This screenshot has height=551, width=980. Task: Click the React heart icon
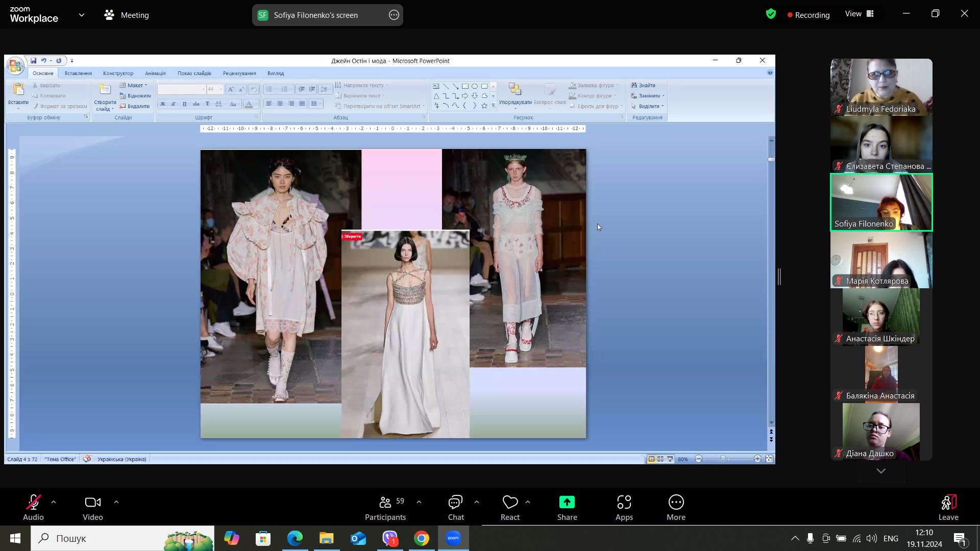pyautogui.click(x=510, y=503)
